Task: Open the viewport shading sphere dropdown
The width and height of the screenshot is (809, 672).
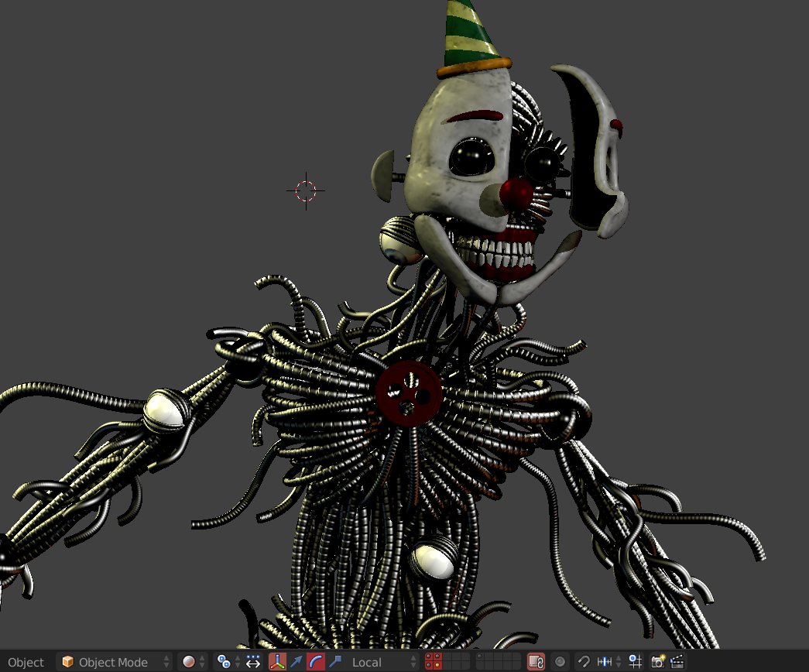Action: (x=194, y=662)
